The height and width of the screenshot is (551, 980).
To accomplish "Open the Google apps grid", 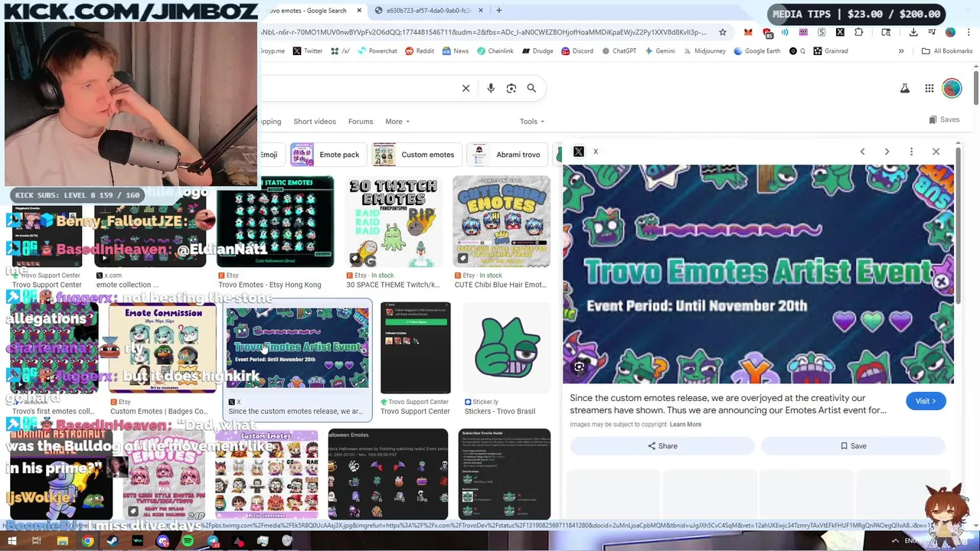I will (x=929, y=89).
